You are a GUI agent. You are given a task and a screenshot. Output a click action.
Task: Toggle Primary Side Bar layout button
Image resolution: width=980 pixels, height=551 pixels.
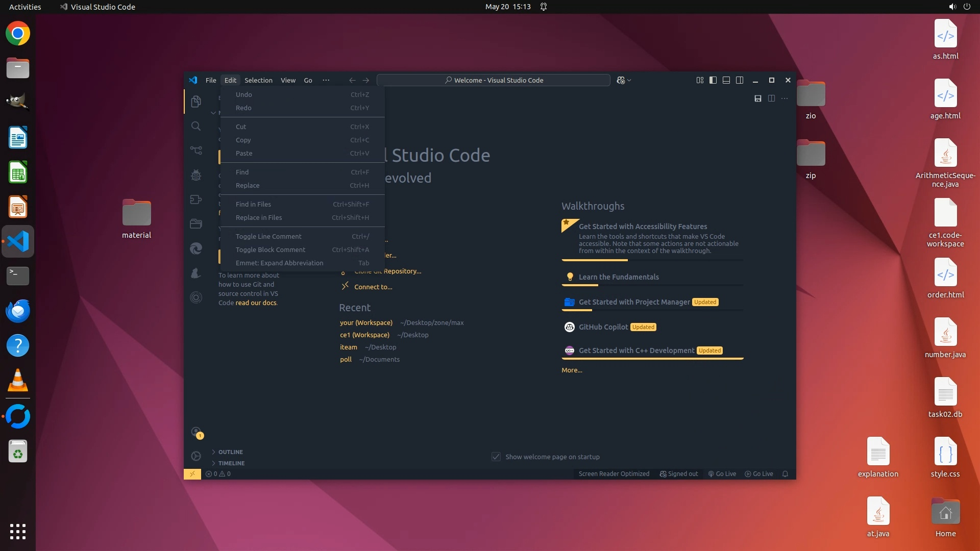[x=713, y=80]
